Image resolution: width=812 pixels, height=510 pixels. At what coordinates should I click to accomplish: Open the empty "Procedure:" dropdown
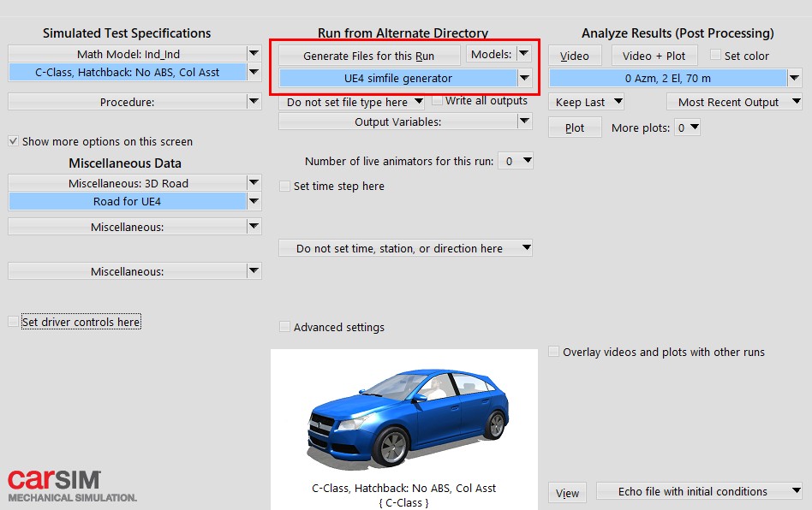254,102
